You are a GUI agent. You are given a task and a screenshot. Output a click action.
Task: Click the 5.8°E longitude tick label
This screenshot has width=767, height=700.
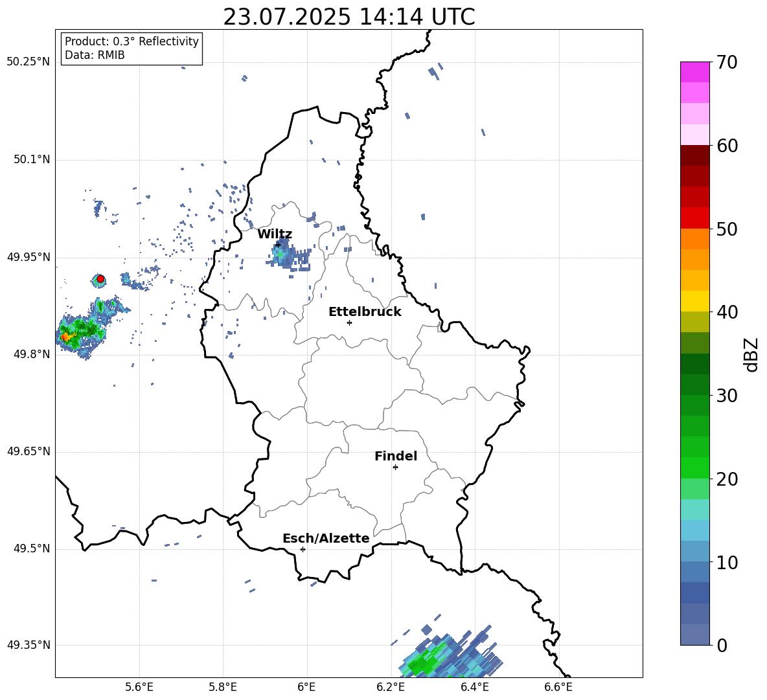click(223, 687)
